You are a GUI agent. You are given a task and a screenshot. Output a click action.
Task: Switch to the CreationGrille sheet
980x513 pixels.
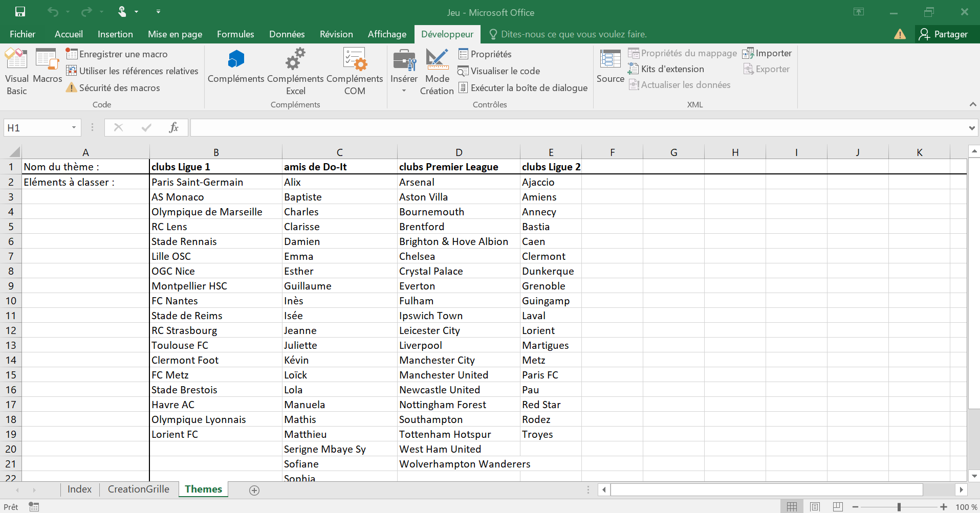point(138,489)
